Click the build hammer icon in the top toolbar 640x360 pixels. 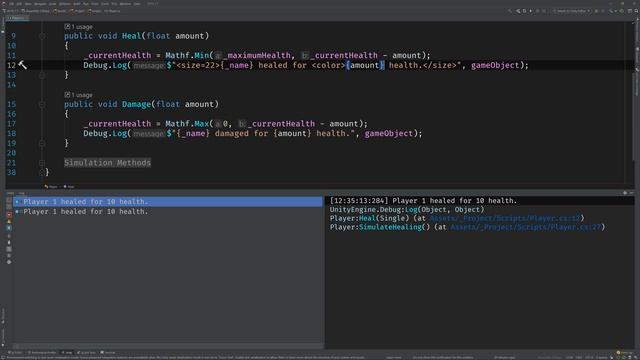(510, 11)
